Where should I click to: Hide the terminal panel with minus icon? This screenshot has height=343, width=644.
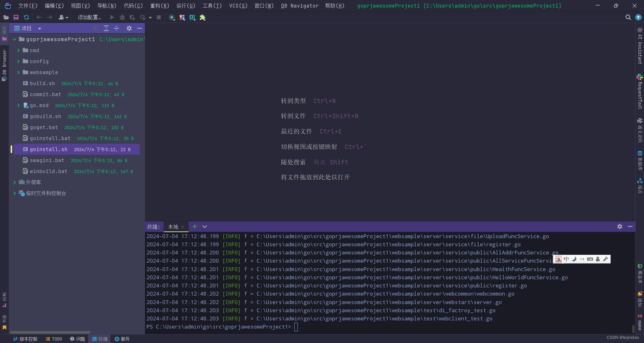pos(630,226)
